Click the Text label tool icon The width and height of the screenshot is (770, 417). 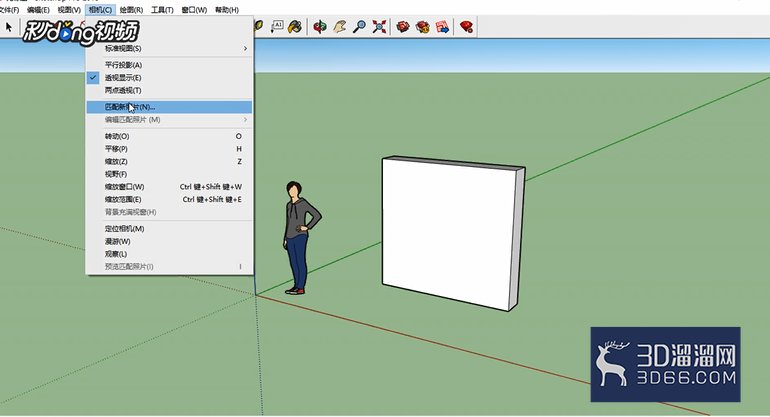[x=277, y=27]
